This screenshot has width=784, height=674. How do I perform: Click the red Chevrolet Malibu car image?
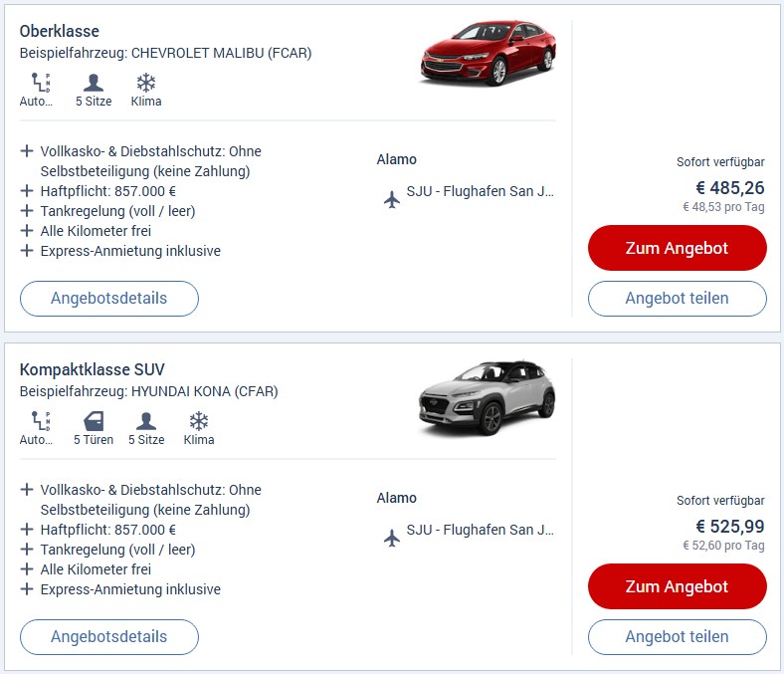[487, 55]
